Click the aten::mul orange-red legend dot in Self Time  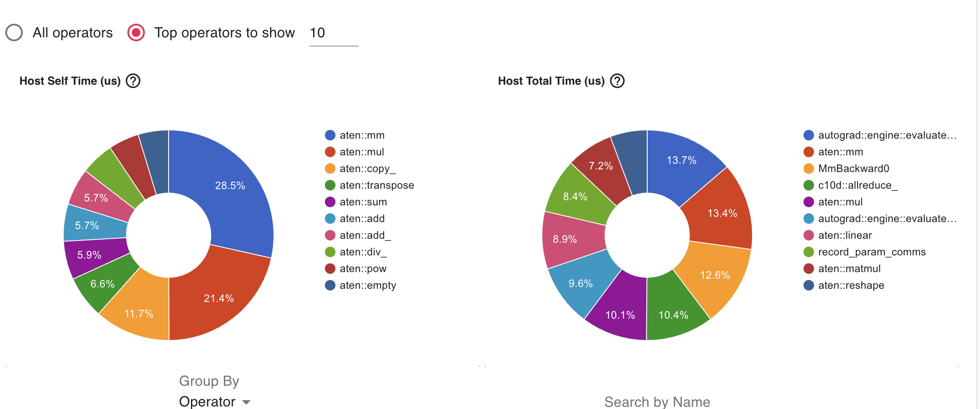[330, 152]
